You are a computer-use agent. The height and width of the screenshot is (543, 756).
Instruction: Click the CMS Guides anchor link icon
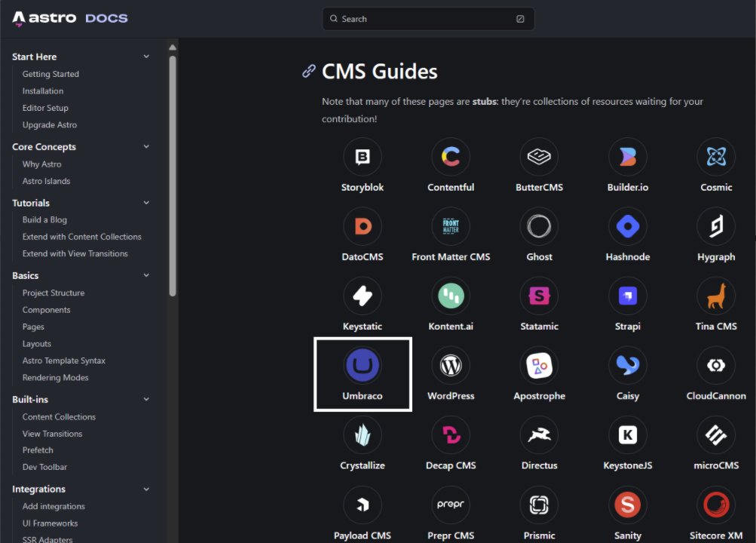click(x=308, y=72)
